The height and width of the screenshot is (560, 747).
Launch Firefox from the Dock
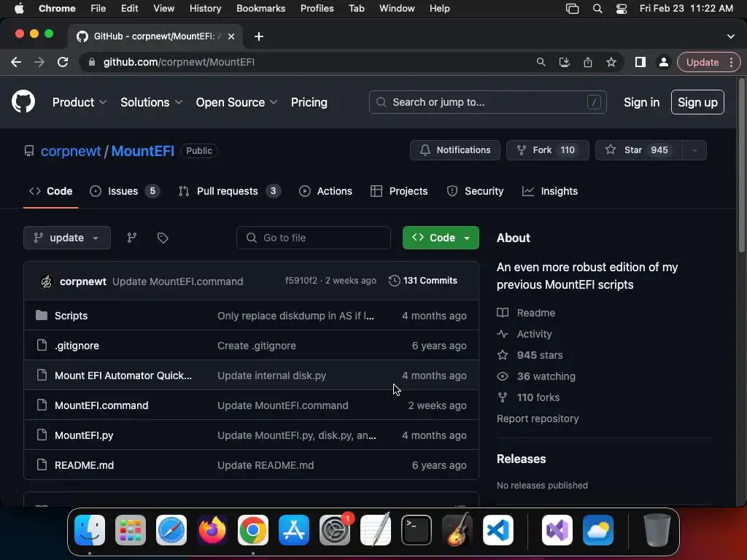(x=212, y=529)
